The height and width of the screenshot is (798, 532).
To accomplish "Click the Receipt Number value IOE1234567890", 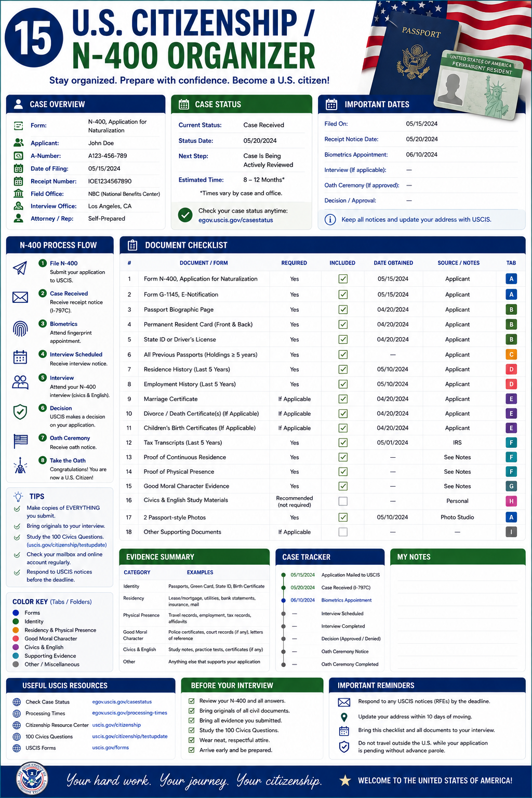I will click(x=110, y=181).
